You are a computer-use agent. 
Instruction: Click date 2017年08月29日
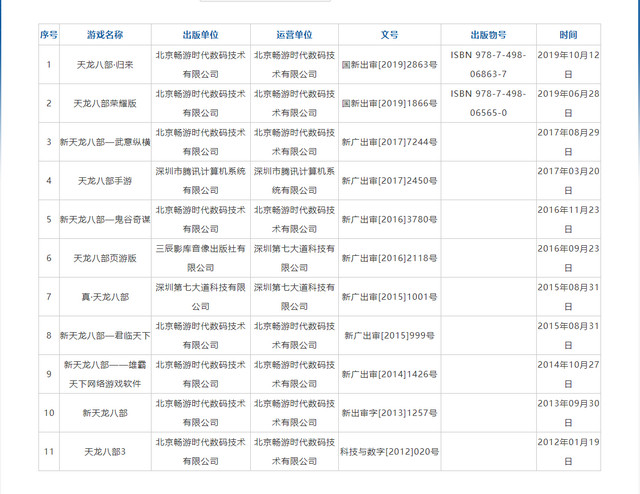[568, 142]
